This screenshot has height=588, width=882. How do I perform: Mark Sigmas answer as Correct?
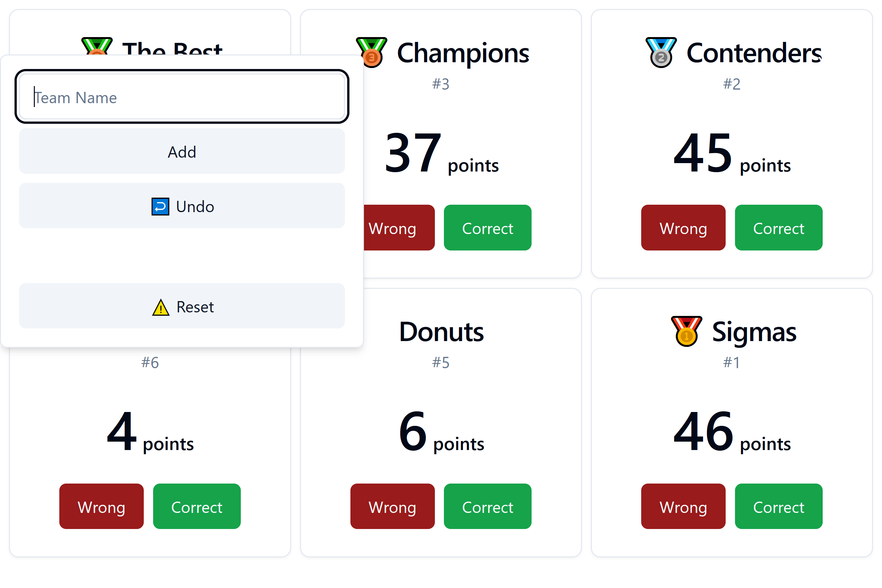point(779,507)
